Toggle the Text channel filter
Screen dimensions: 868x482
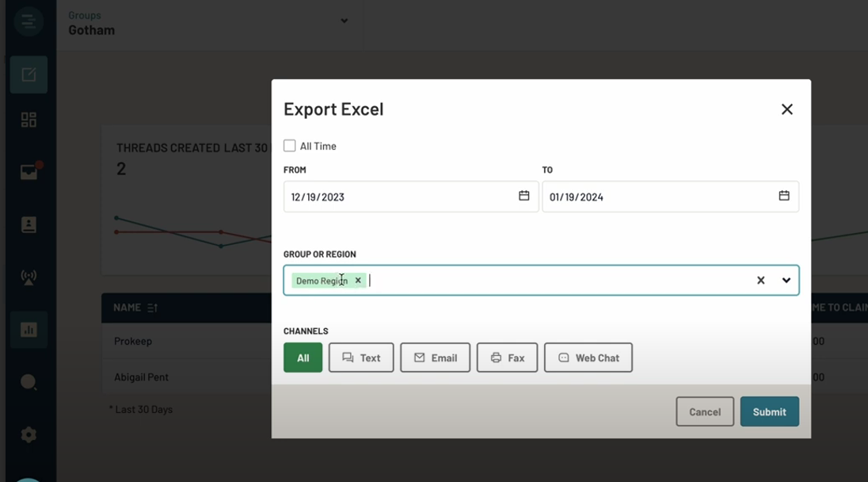361,358
